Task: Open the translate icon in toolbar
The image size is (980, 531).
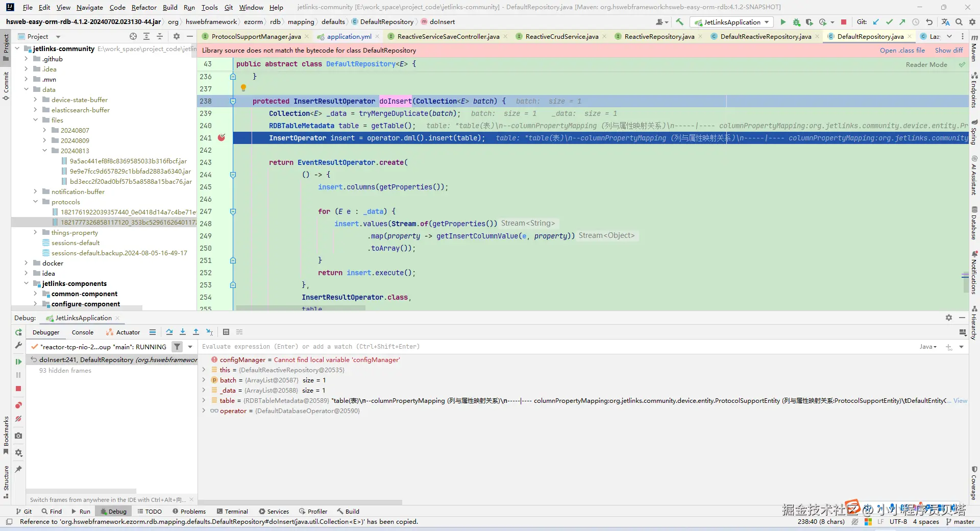Action: tap(946, 22)
